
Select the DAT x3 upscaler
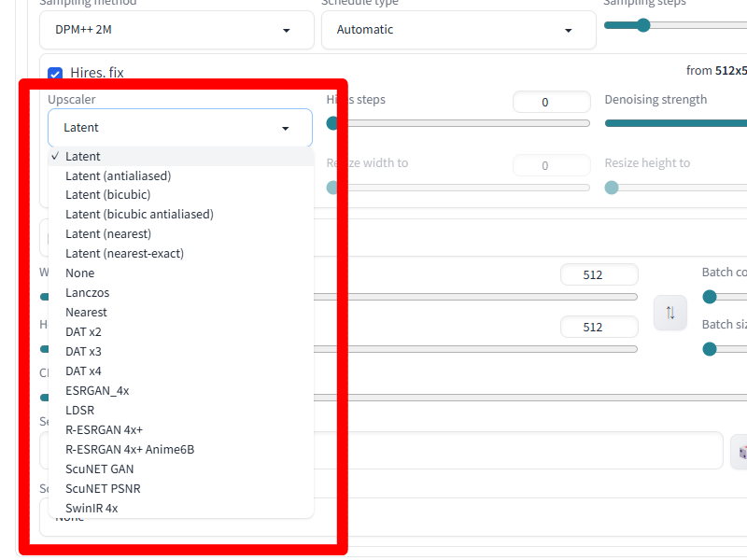[83, 352]
